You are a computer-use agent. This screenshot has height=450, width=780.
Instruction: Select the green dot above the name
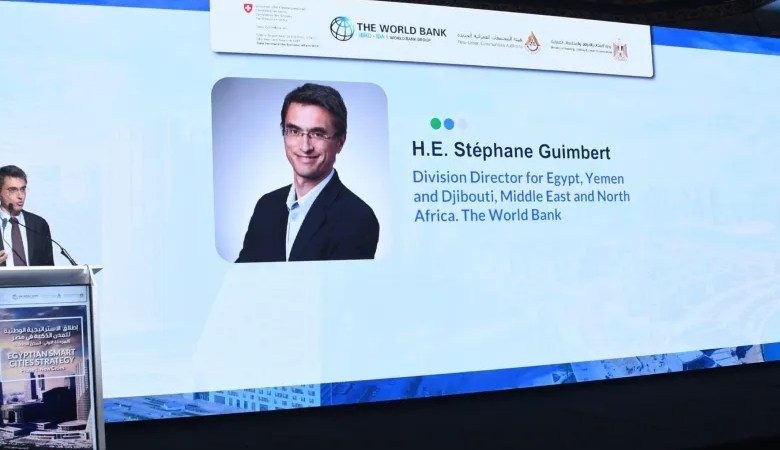pos(435,124)
